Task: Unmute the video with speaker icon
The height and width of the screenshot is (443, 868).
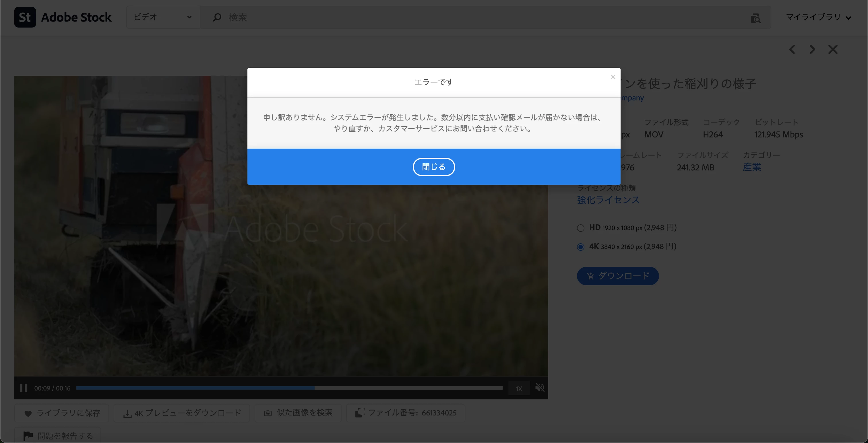Action: coord(540,388)
